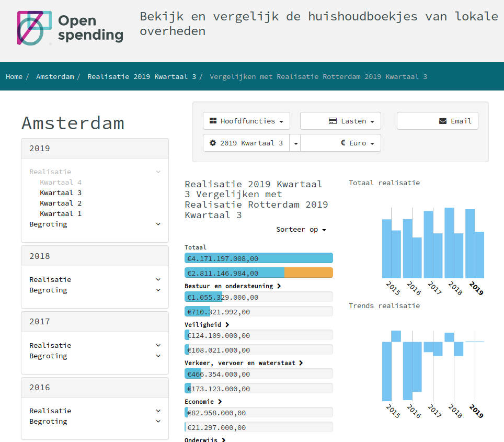Image resolution: width=504 pixels, height=442 pixels.
Task: Click the arrow next to Verkeer, vervoer en waterstaat
Action: click(301, 363)
